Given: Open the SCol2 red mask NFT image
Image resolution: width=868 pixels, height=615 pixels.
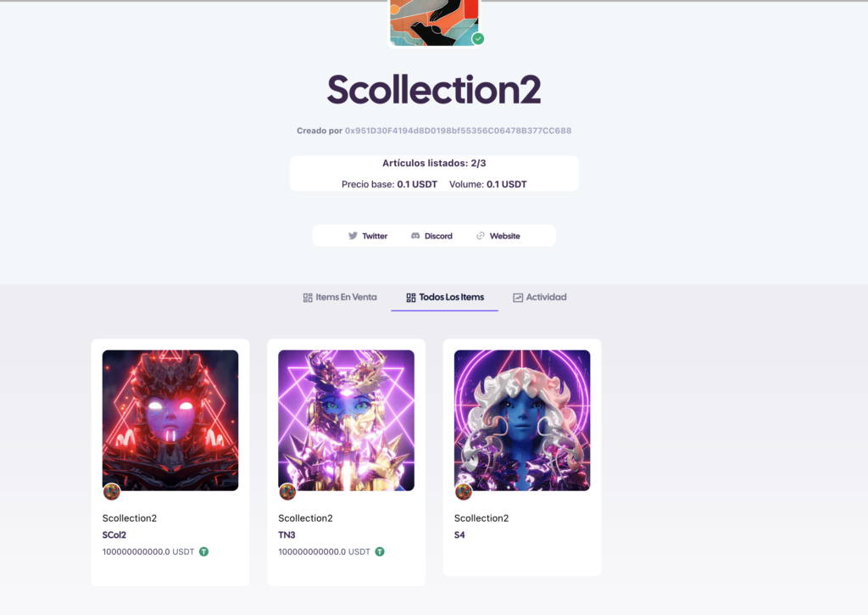Looking at the screenshot, I should point(170,420).
